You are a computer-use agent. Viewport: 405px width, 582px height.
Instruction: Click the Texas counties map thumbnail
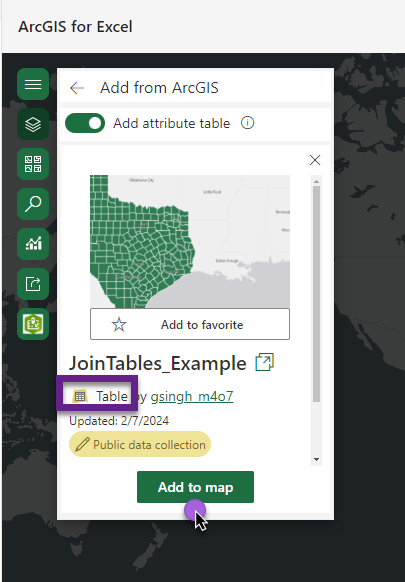click(190, 242)
